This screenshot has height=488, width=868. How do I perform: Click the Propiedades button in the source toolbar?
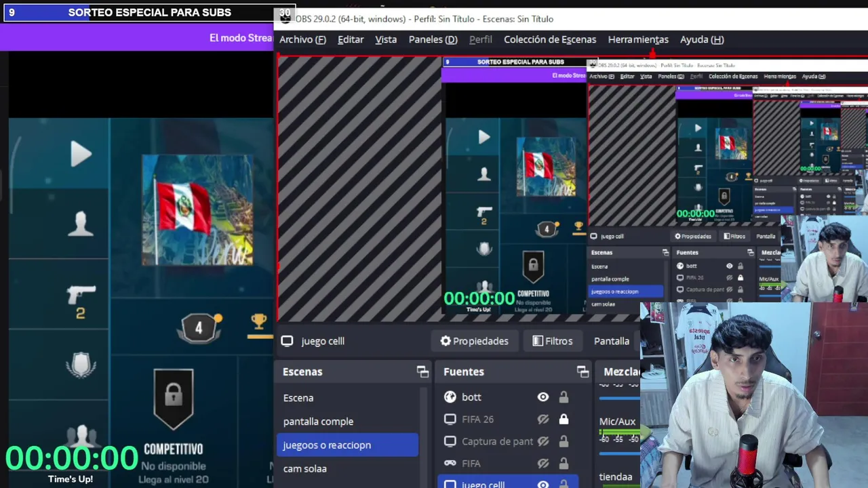pos(474,341)
